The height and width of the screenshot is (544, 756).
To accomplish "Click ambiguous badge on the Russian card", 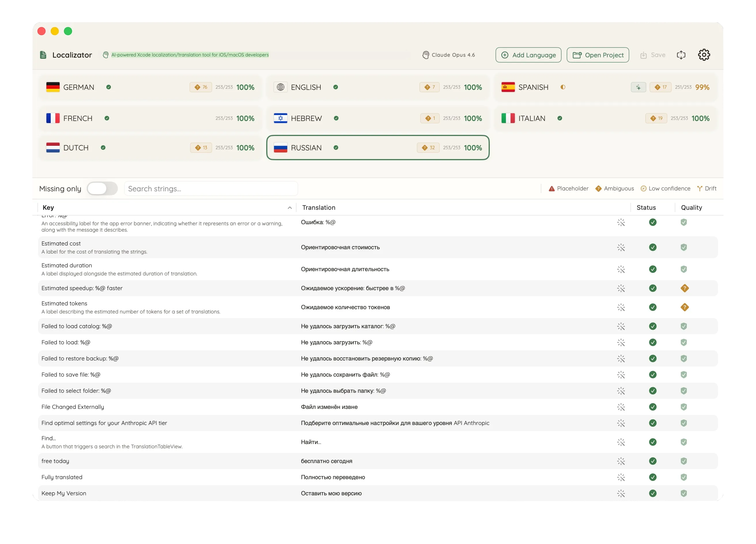I will [x=428, y=147].
